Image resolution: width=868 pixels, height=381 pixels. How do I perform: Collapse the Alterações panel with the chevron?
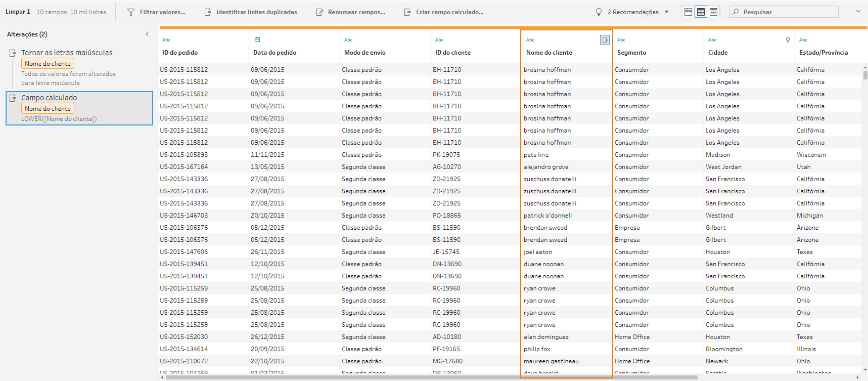coord(147,34)
